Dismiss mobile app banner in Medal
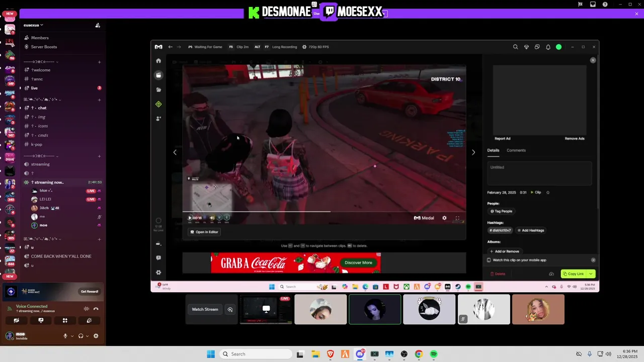The height and width of the screenshot is (362, 644). coord(593,260)
